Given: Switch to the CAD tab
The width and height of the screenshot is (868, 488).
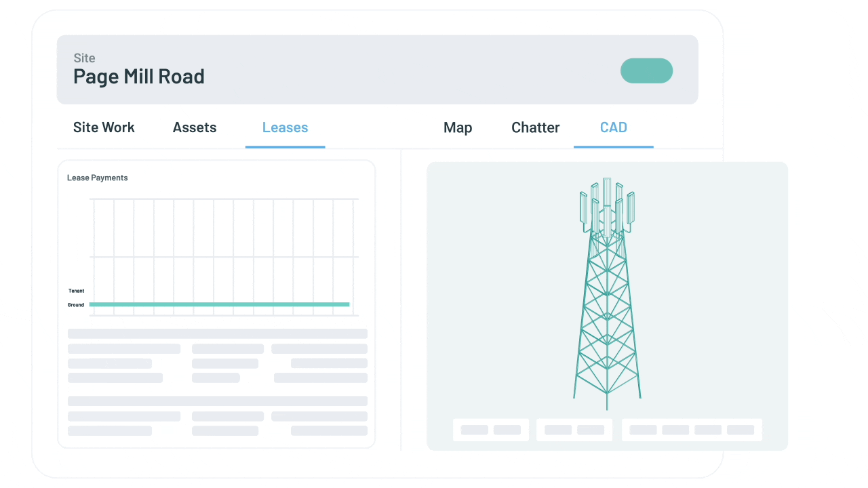Looking at the screenshot, I should [x=613, y=127].
